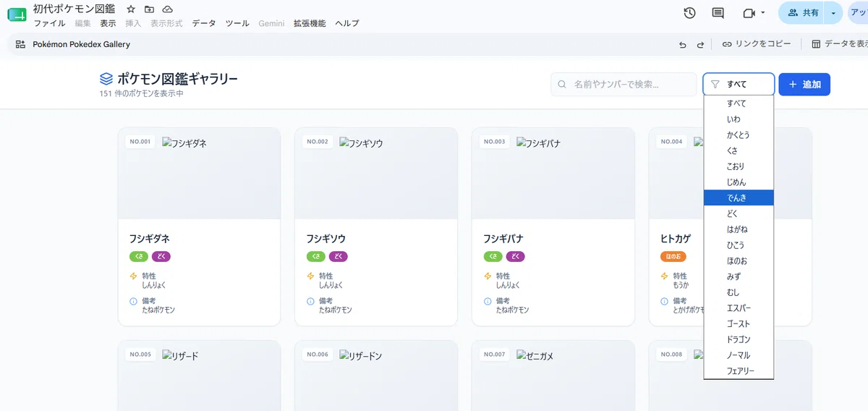Viewport: 868px width, 411px height.
Task: Click the Pokémon Pokedex Gallery sidebar icon
Action: click(x=20, y=44)
